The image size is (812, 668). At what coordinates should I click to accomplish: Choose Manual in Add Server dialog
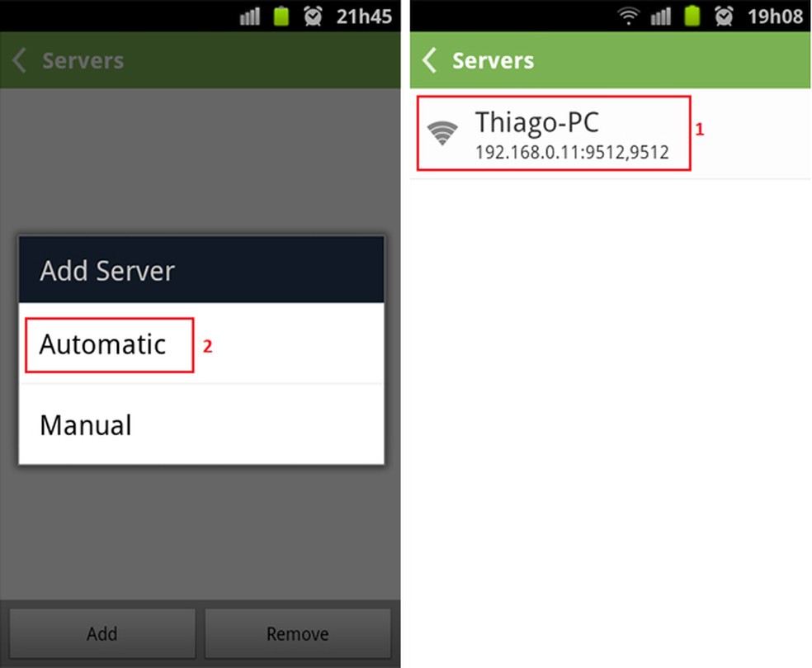tap(201, 425)
